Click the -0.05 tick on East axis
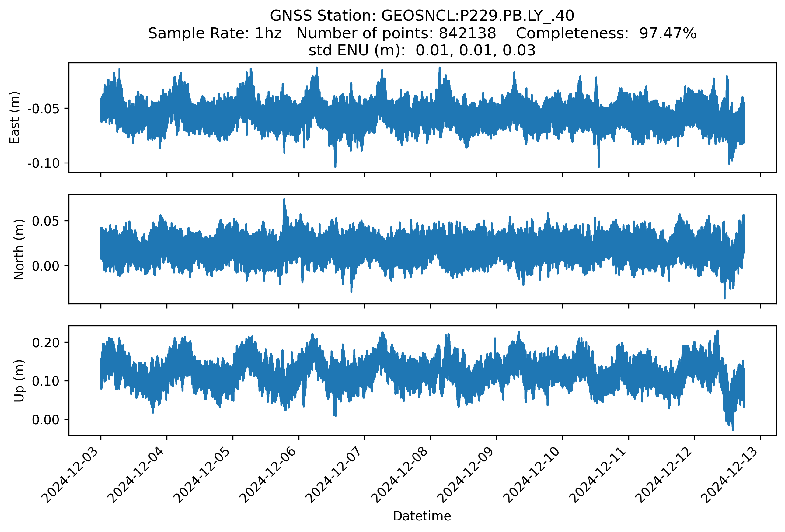Image resolution: width=785 pixels, height=532 pixels. (43, 109)
